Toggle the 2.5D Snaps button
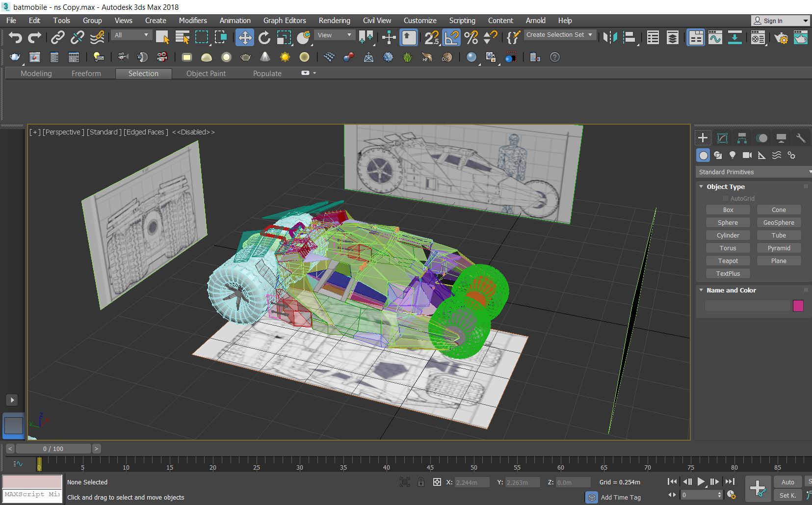This screenshot has height=505, width=812. pyautogui.click(x=432, y=37)
